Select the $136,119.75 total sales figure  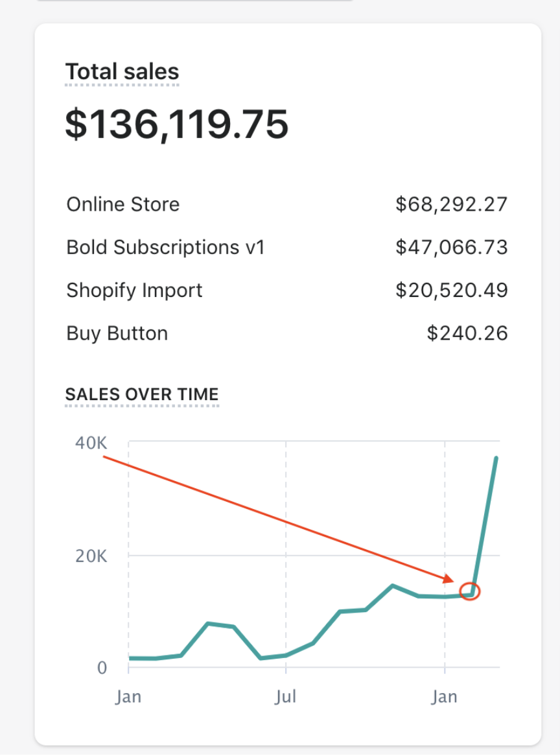coord(176,124)
